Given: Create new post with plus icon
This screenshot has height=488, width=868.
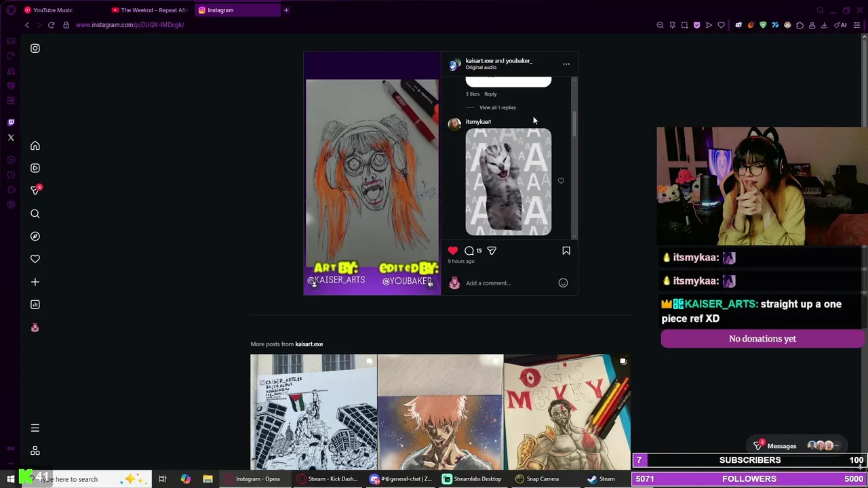Looking at the screenshot, I should [35, 282].
